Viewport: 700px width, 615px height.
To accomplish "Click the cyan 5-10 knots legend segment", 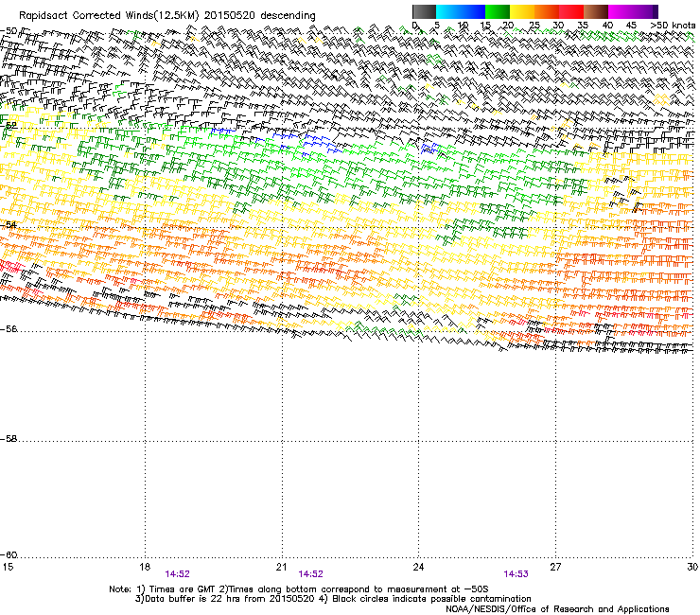I will click(x=448, y=11).
